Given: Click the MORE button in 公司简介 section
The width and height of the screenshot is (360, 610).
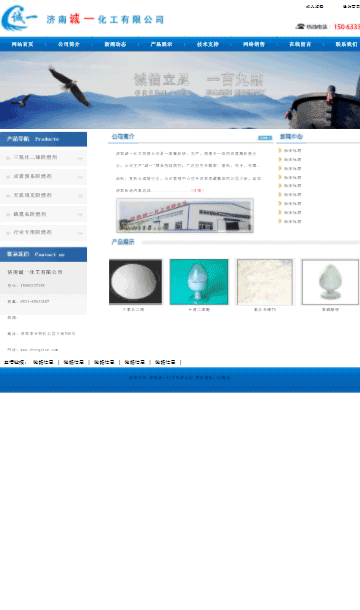Looking at the screenshot, I should [x=265, y=138].
